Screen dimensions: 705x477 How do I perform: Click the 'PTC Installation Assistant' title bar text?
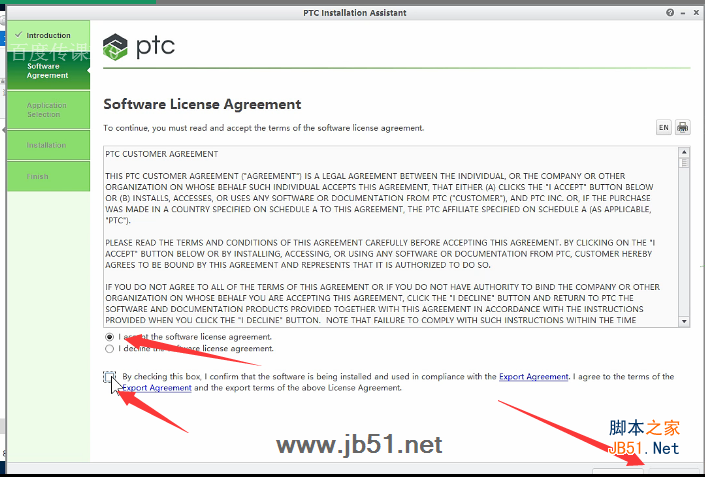(x=354, y=13)
